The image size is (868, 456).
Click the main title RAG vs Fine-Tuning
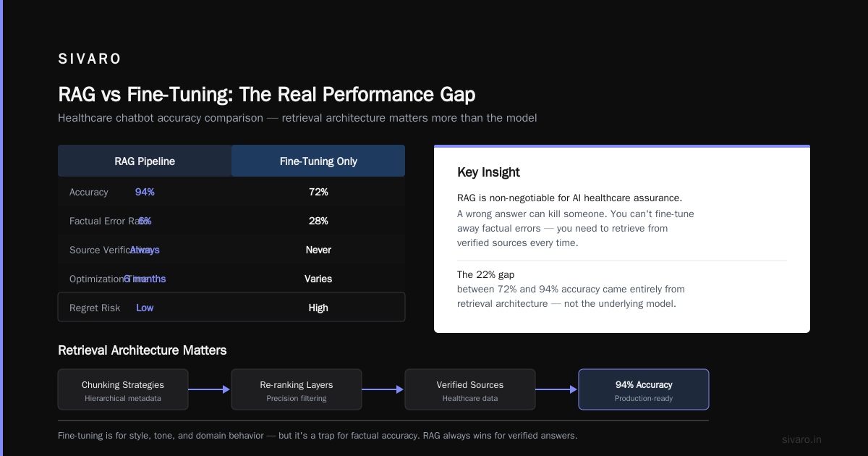[x=267, y=95]
